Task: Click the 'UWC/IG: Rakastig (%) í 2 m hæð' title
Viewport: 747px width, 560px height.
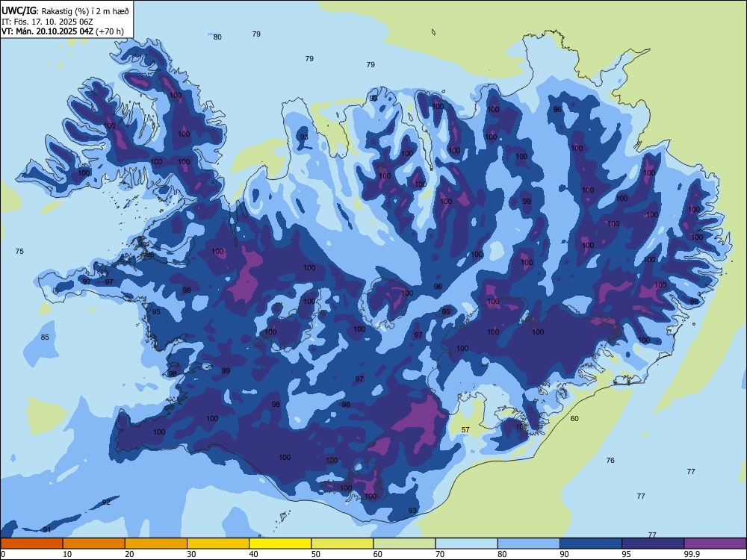Action: (x=65, y=11)
